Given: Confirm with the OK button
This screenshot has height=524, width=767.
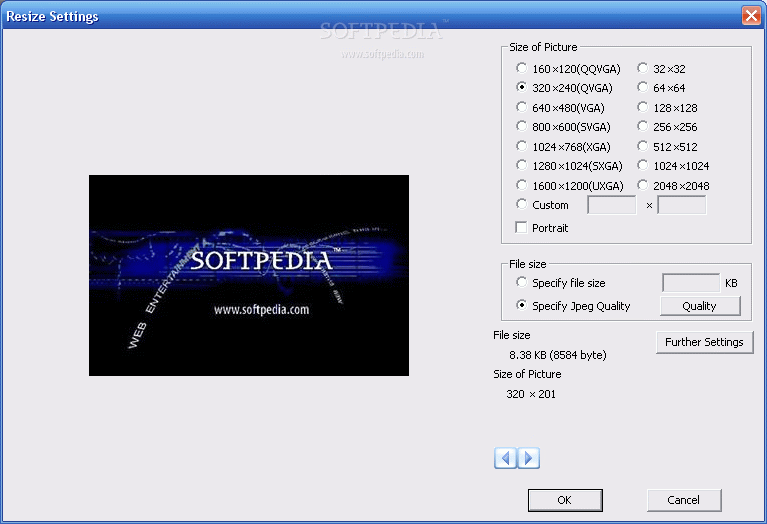Looking at the screenshot, I should coord(565,500).
